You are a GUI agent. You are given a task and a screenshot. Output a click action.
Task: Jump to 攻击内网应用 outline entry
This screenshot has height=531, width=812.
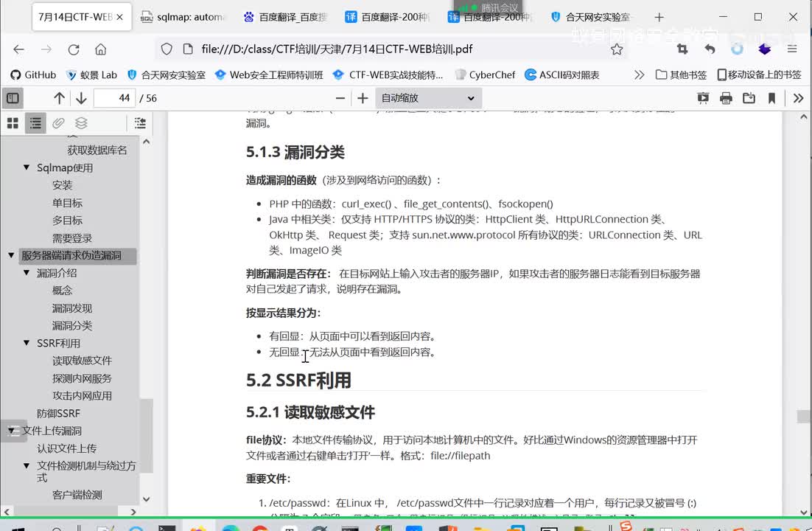pyautogui.click(x=82, y=395)
